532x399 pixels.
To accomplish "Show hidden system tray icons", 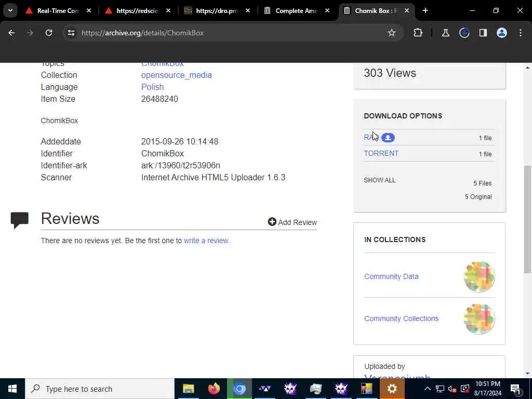I will coord(428,389).
